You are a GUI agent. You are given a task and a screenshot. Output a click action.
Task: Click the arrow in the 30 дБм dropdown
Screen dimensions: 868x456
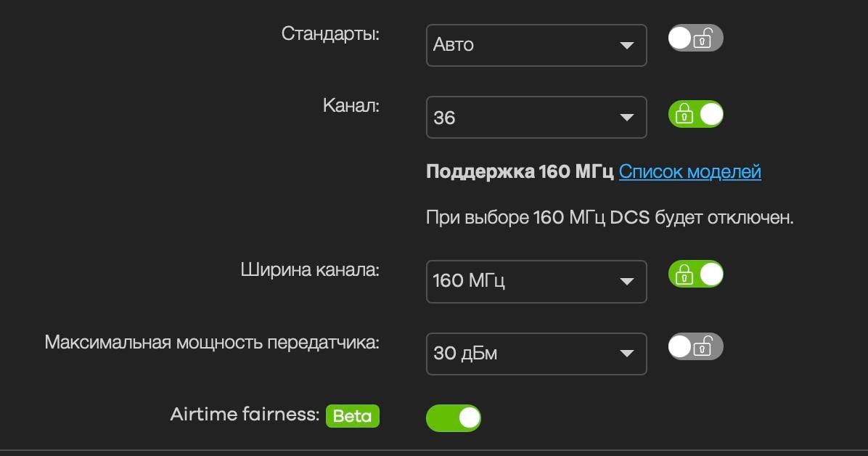(x=626, y=354)
